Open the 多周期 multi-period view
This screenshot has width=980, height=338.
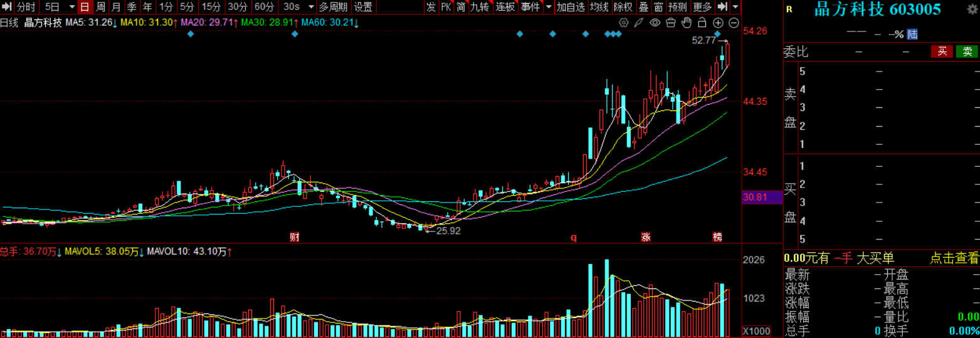pyautogui.click(x=333, y=7)
